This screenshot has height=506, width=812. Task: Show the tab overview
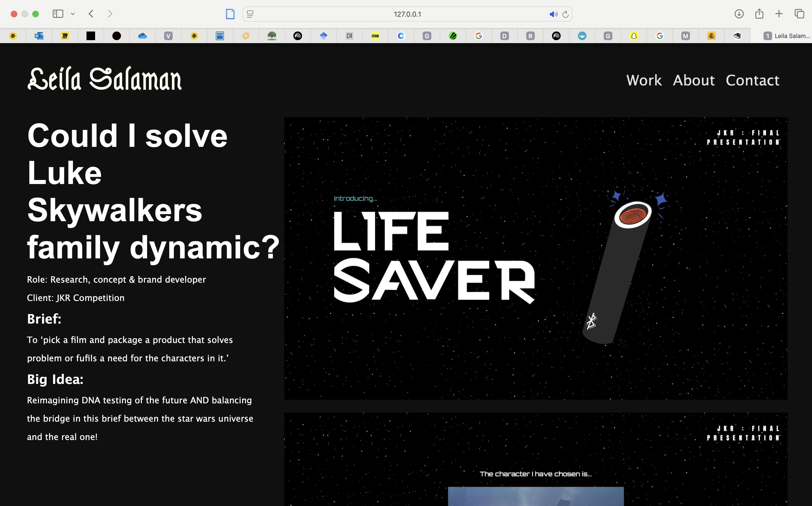pyautogui.click(x=799, y=14)
